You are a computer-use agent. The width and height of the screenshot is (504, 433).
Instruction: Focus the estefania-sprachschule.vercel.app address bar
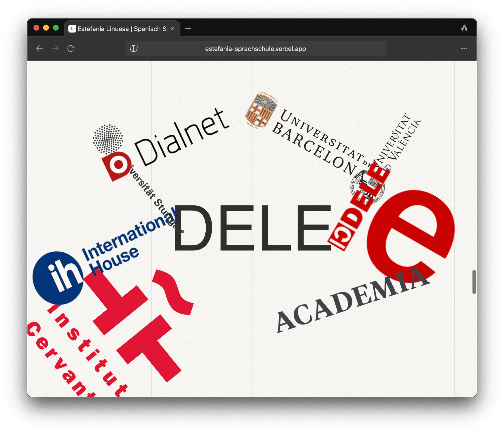255,49
